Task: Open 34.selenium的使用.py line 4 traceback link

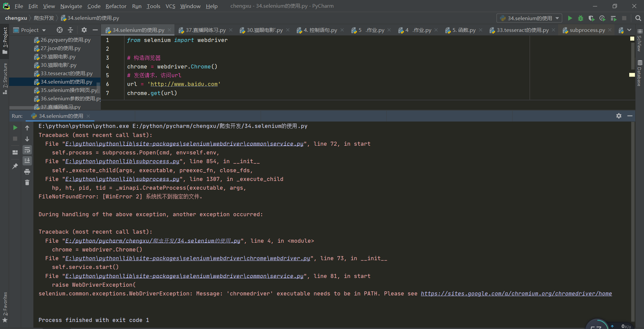Action: coord(153,241)
